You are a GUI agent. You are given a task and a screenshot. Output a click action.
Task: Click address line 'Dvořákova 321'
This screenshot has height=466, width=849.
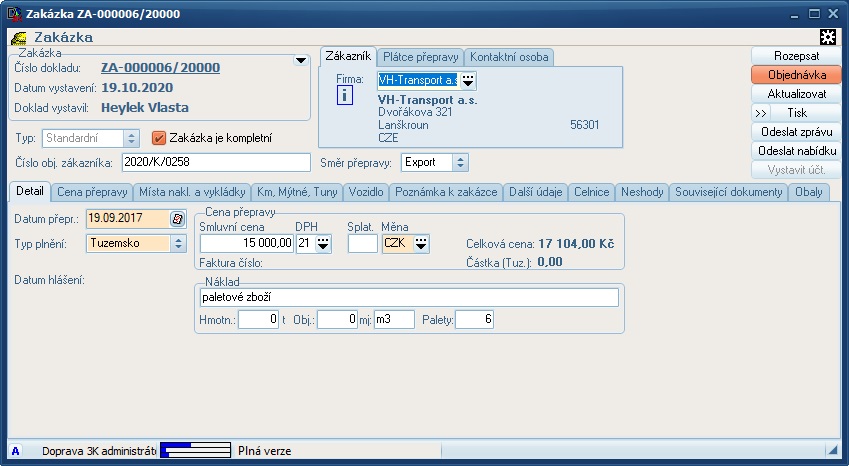[415, 112]
